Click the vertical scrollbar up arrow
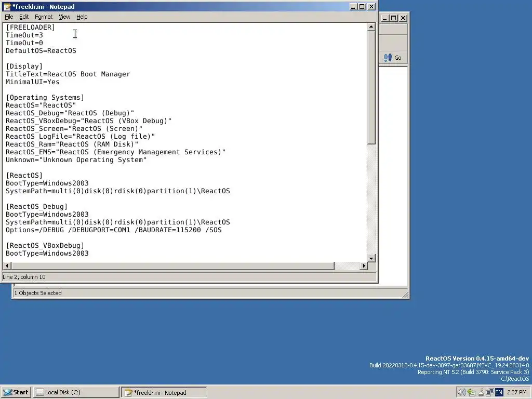This screenshot has width=532, height=399. pyautogui.click(x=371, y=27)
